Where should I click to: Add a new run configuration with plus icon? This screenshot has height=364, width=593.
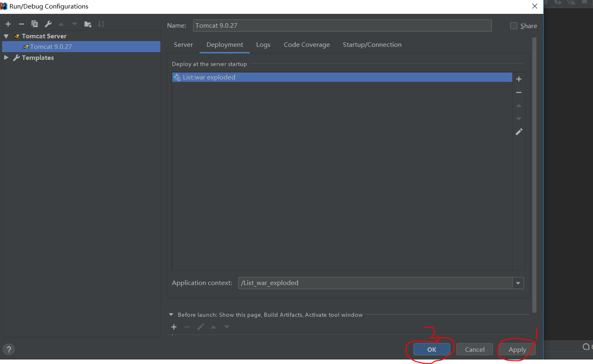[8, 24]
